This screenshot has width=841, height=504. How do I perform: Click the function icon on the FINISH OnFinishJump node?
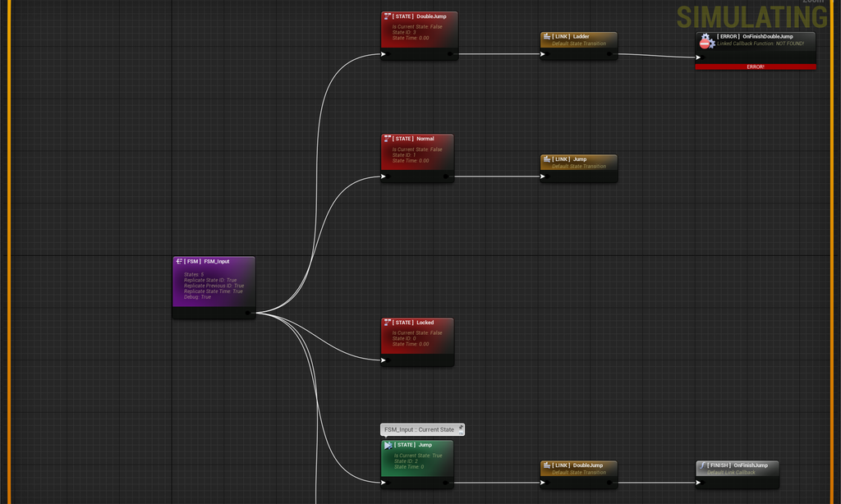coord(702,465)
